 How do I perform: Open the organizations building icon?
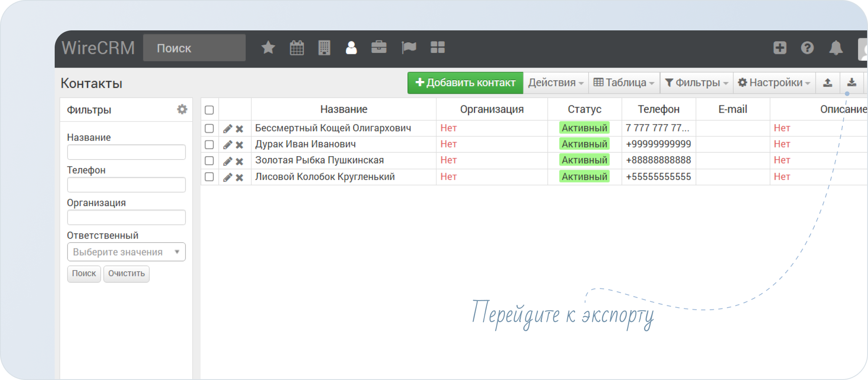click(x=324, y=48)
